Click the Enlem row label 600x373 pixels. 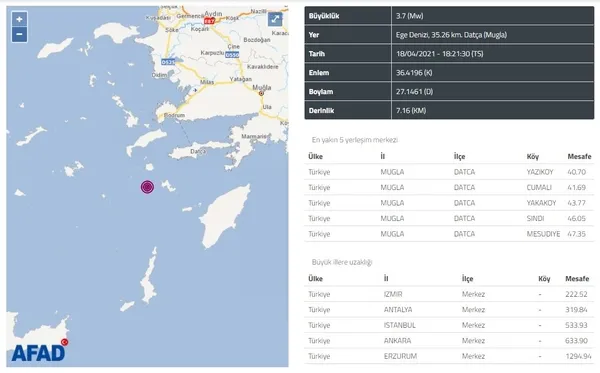(x=318, y=73)
